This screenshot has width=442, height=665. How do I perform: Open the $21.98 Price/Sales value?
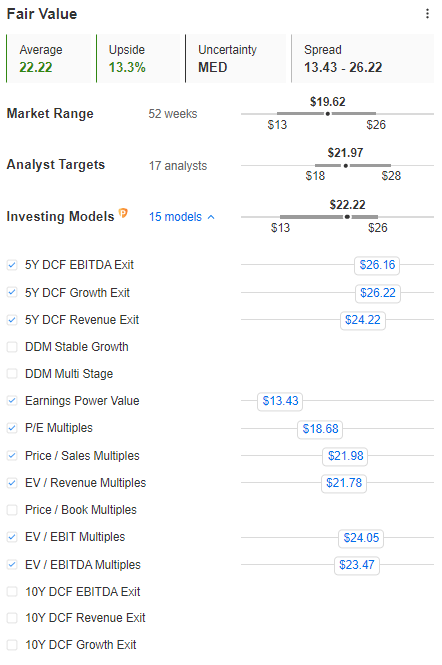click(x=345, y=456)
